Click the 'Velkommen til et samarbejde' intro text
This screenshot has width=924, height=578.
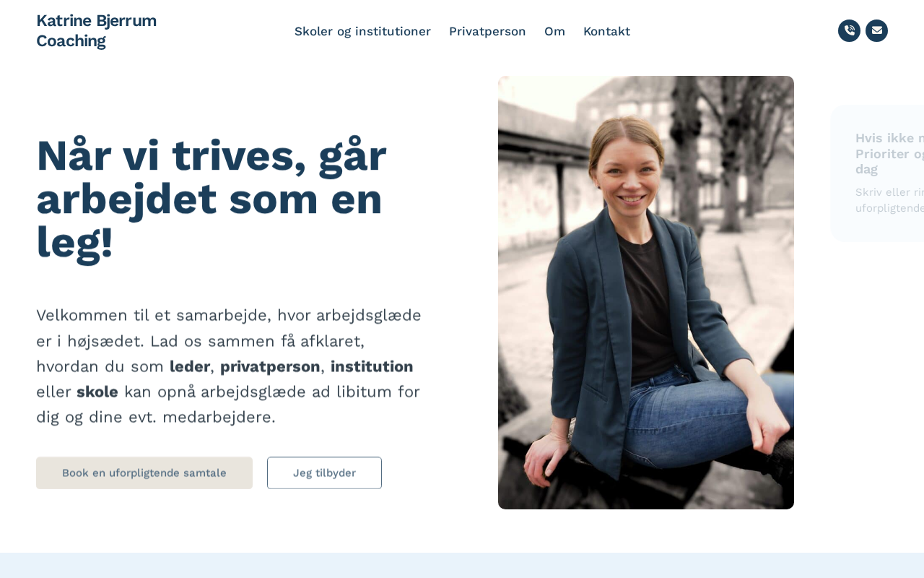point(229,366)
